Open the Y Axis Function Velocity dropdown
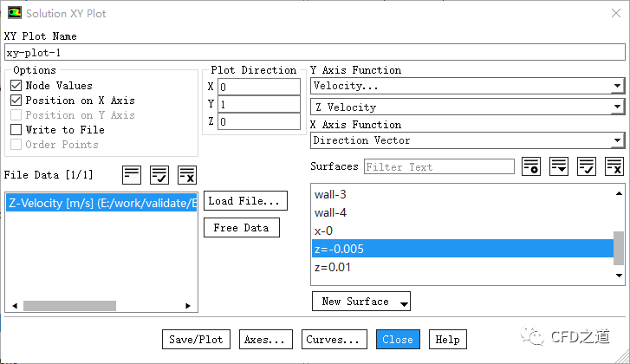The width and height of the screenshot is (630, 364). (468, 86)
